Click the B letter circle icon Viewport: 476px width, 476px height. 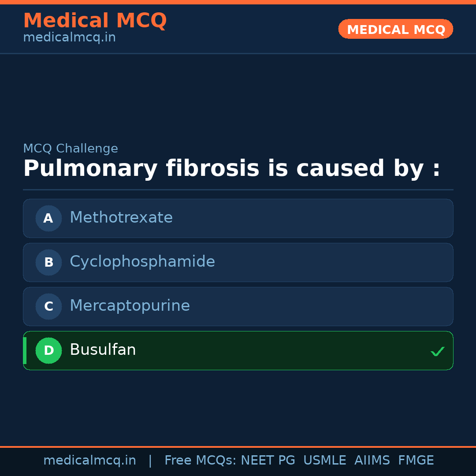click(48, 262)
